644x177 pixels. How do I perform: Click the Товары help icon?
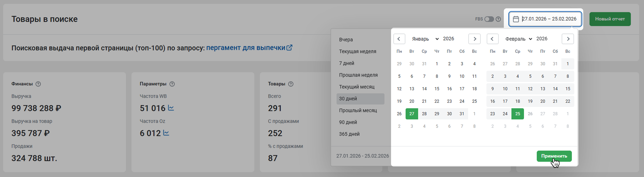click(290, 84)
